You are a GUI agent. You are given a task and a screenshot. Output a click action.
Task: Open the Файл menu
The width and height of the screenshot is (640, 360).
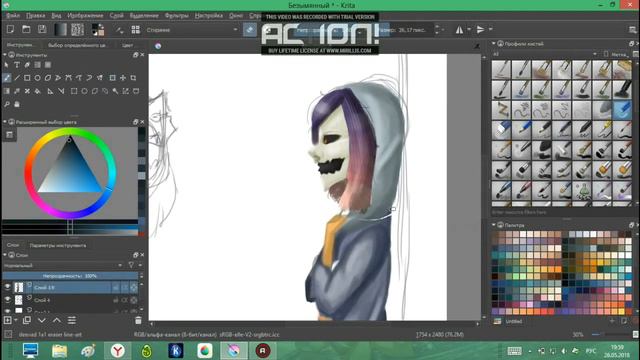coord(13,16)
